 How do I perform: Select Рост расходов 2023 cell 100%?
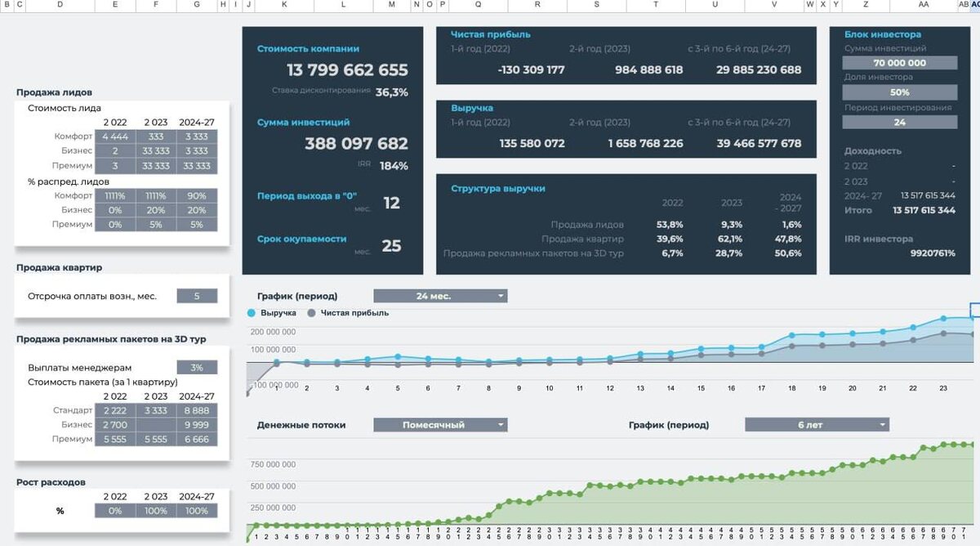[156, 511]
